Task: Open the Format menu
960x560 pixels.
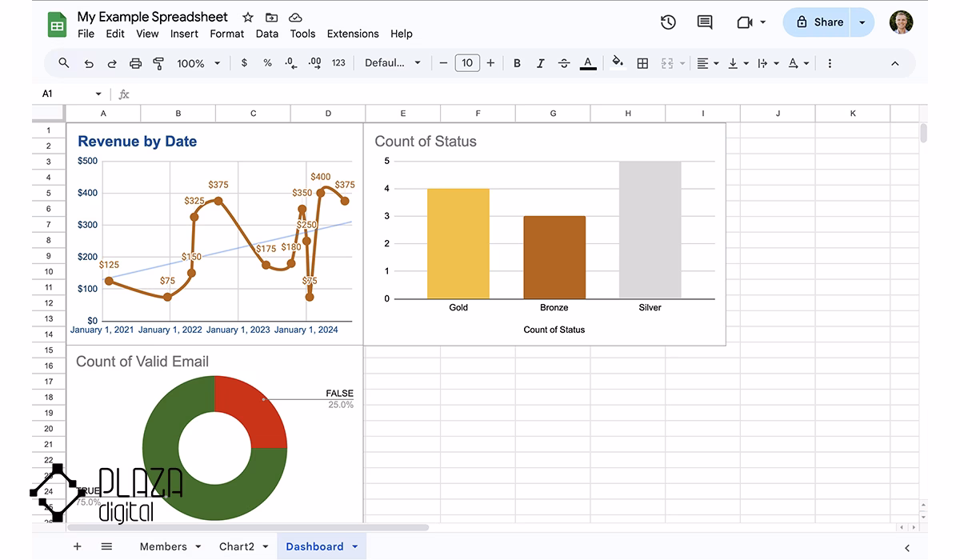Action: [227, 34]
